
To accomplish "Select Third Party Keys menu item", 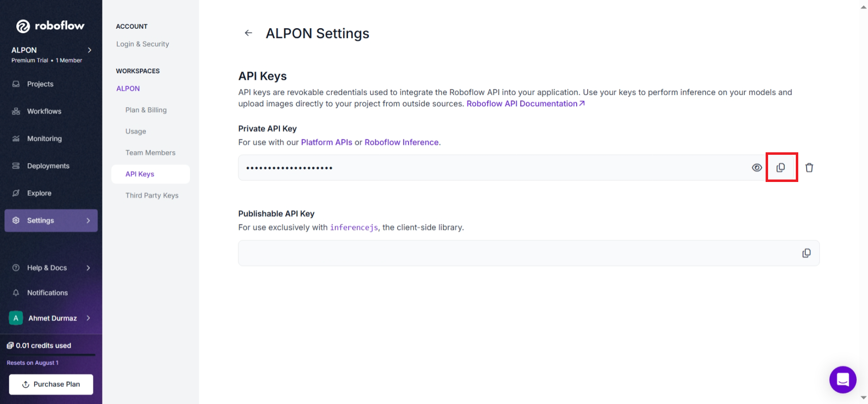I will point(152,195).
